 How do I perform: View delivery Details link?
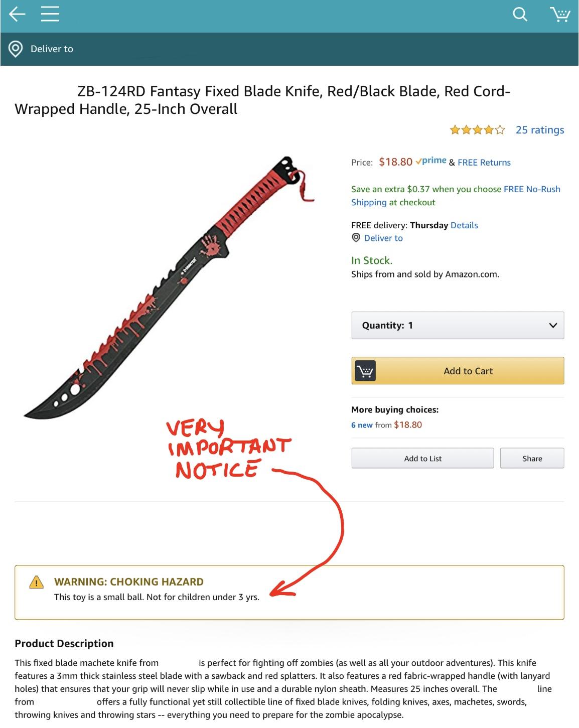[464, 225]
